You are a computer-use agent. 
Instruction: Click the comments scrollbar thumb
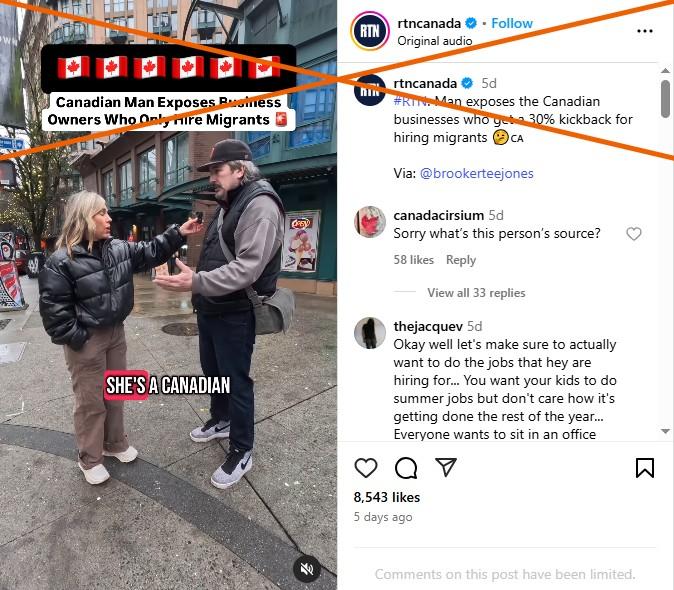coord(665,99)
